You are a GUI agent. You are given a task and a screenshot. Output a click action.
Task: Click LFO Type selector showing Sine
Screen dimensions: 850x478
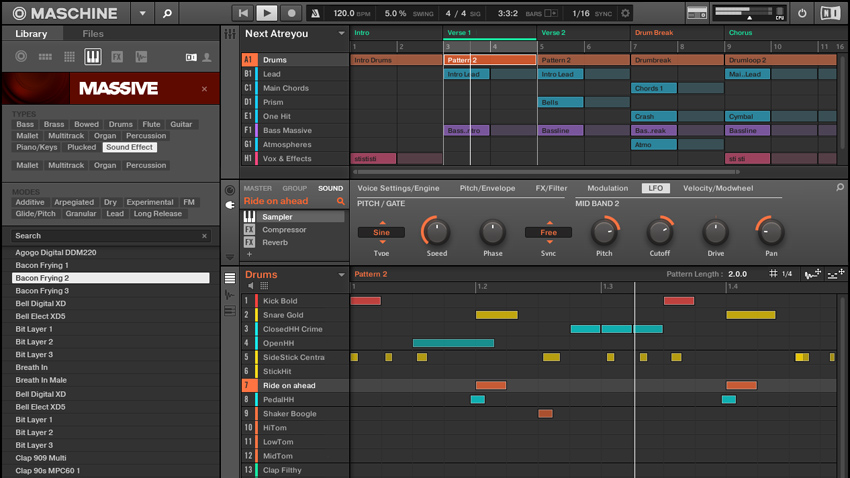click(381, 232)
